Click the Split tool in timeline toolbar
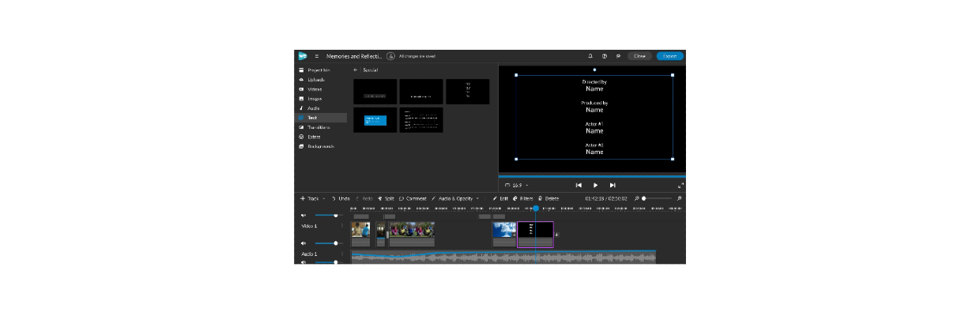Viewport: 980px width, 316px height. [386, 198]
